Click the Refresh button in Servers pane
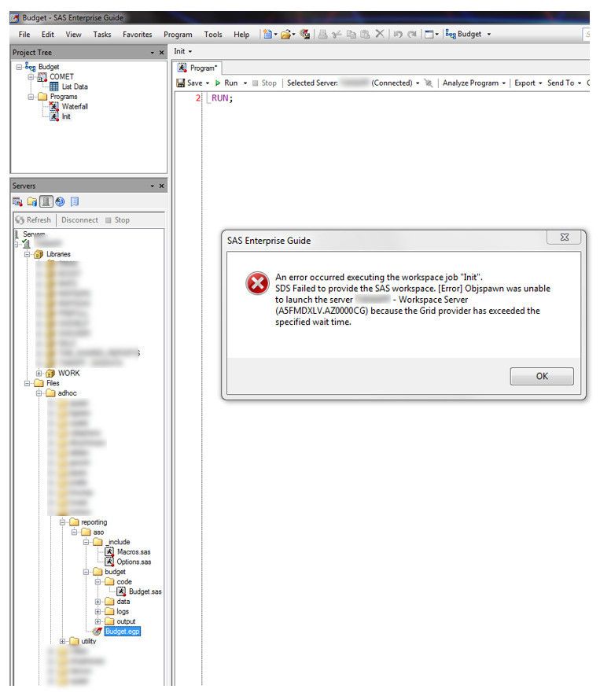The width and height of the screenshot is (611, 700). [33, 220]
